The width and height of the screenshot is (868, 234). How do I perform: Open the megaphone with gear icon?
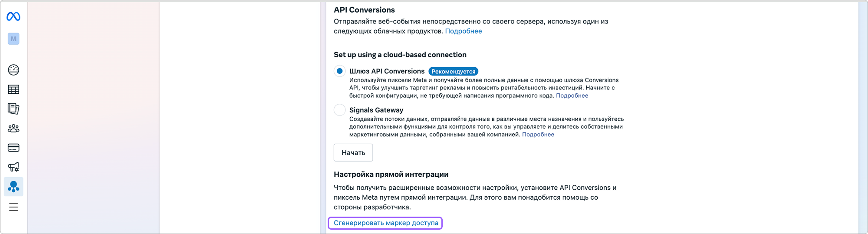(13, 167)
